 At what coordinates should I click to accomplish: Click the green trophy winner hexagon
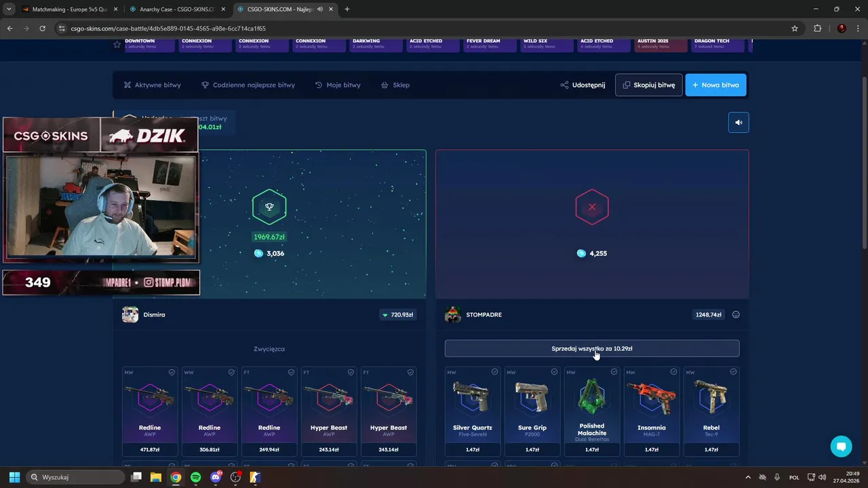[269, 207]
